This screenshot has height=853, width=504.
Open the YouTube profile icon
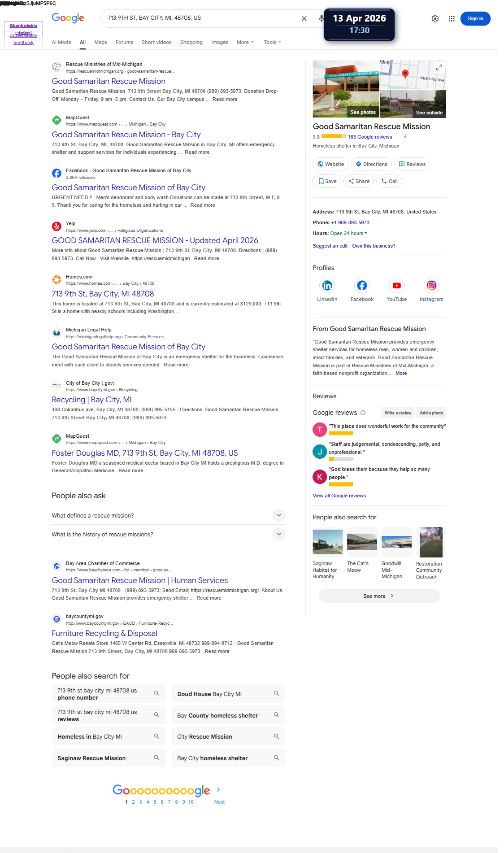[397, 285]
